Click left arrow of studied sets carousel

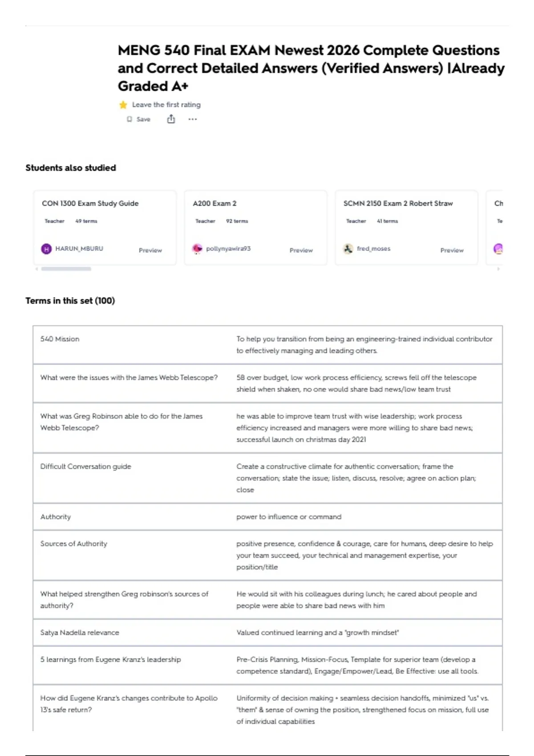(36, 269)
